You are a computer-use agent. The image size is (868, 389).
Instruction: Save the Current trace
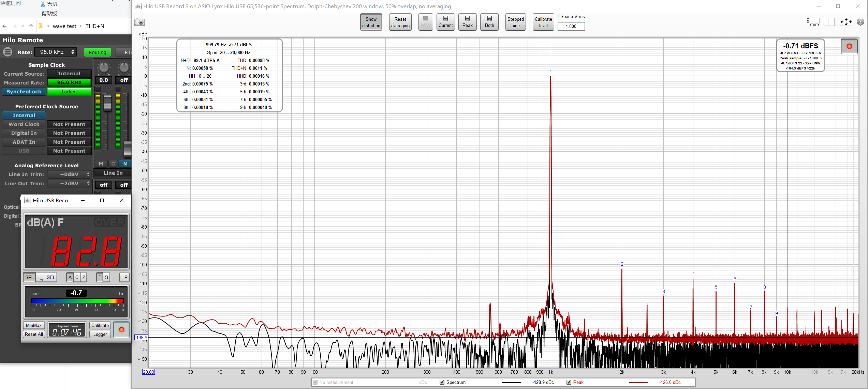[x=446, y=22]
